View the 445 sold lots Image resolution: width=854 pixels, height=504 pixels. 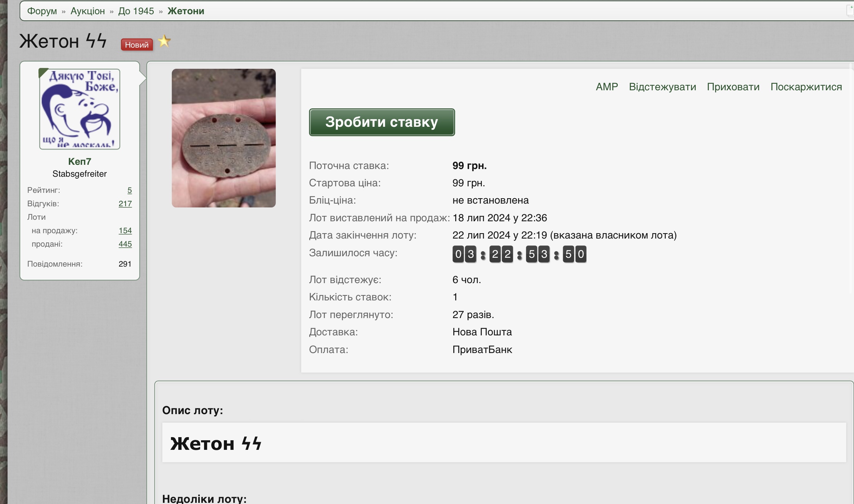click(x=125, y=244)
